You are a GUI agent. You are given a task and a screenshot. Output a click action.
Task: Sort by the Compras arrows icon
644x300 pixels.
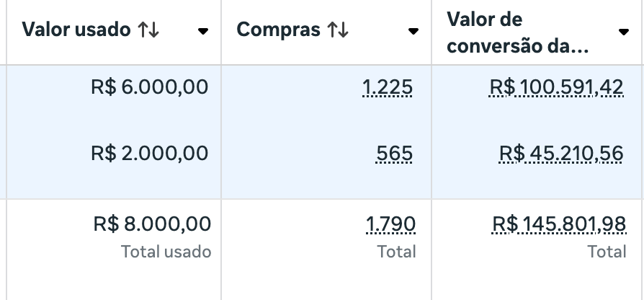(338, 30)
